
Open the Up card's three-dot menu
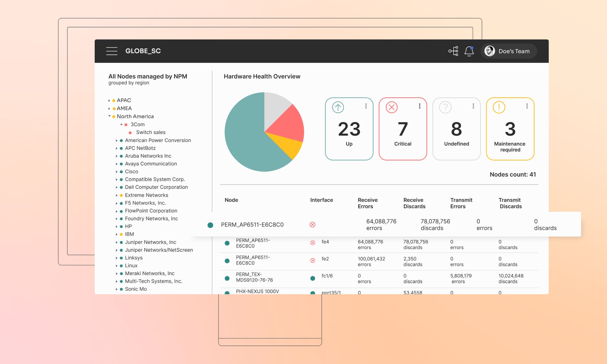pos(366,106)
